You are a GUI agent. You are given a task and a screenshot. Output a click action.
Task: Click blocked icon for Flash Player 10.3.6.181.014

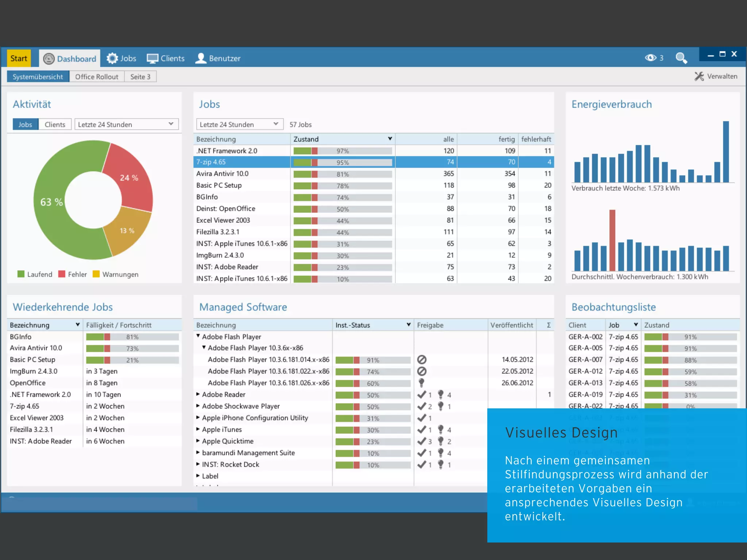422,360
